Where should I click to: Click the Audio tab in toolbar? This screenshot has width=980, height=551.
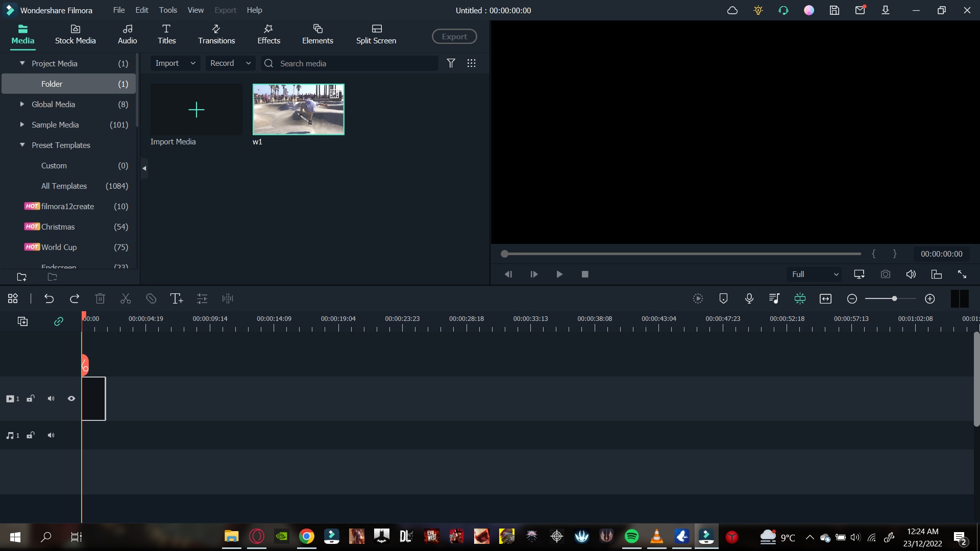pos(127,34)
